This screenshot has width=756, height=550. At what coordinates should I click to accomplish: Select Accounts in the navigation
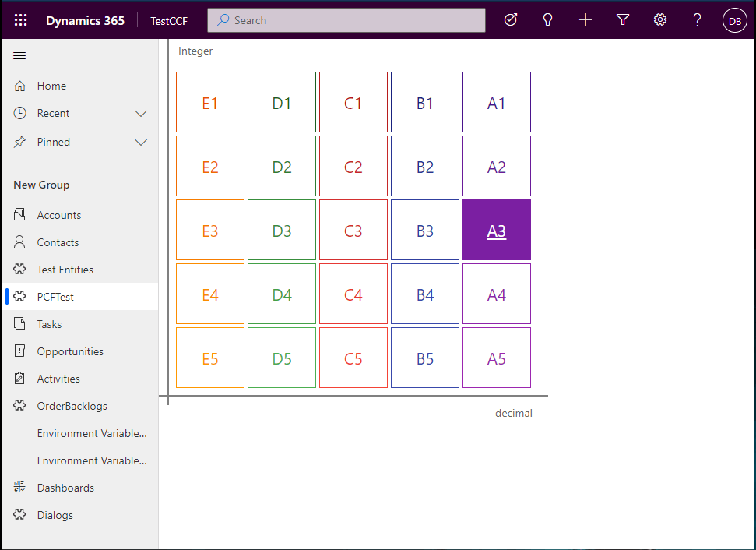tap(59, 215)
